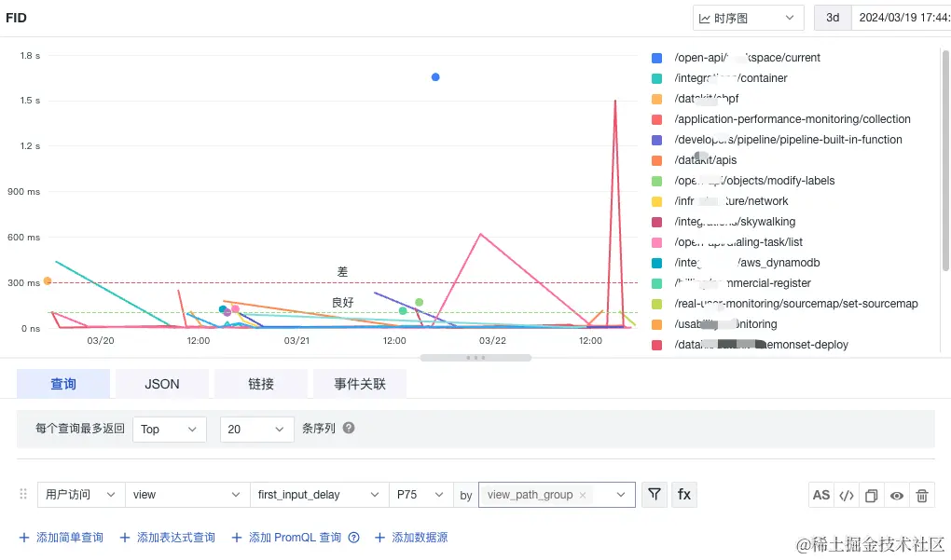
Task: Select legend entry ending in task/list
Action: 738,242
